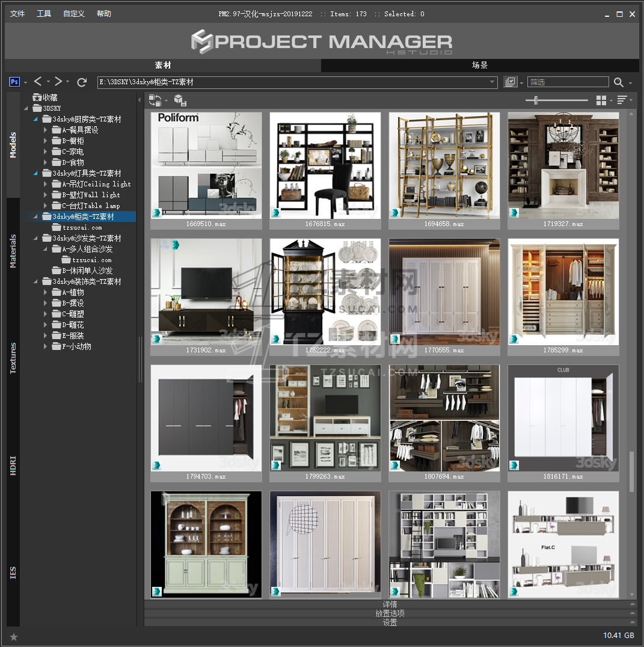Screen dimensions: 644x647
Task: Open the folder path dropdown arrow
Action: (492, 82)
